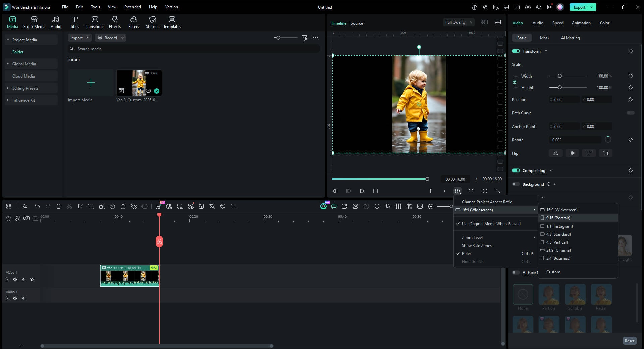Screen dimensions: 644x349
Task: Switch to the Color tab
Action: [604, 23]
